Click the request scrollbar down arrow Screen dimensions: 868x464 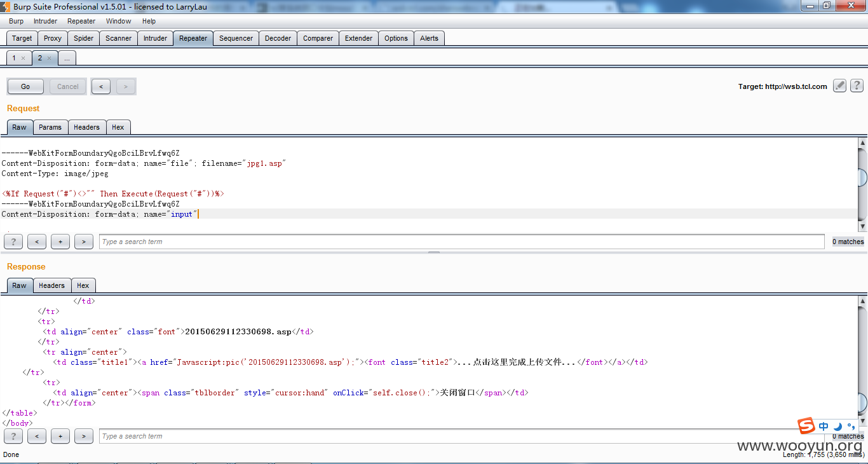coord(862,226)
